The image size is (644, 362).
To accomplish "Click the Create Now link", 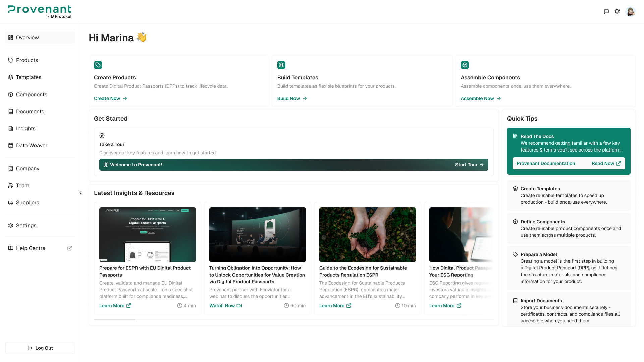I will [110, 98].
